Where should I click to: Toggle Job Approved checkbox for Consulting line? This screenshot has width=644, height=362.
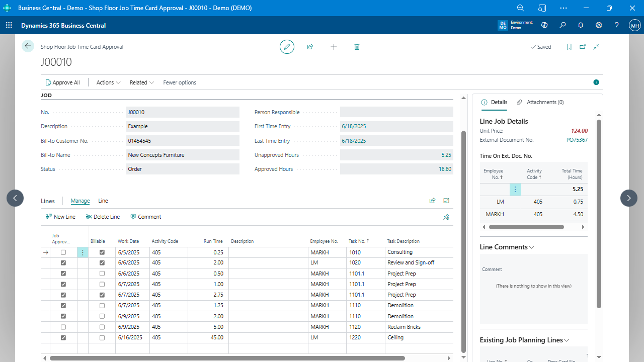click(63, 252)
